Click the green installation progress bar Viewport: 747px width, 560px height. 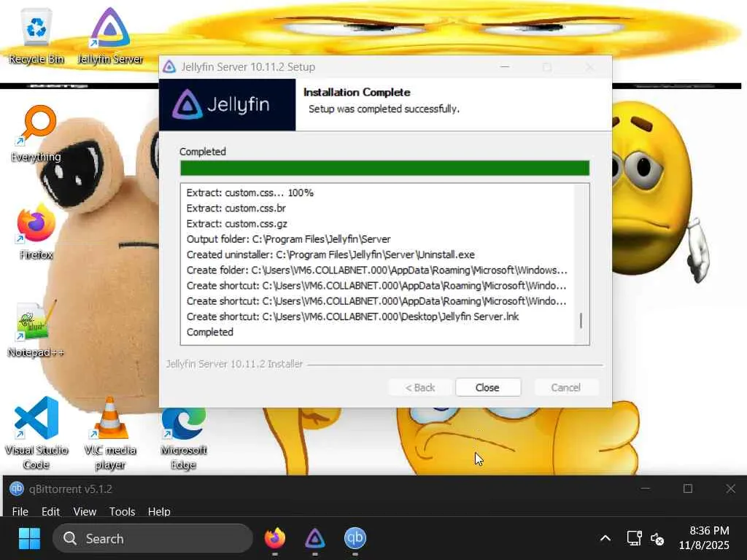coord(385,168)
